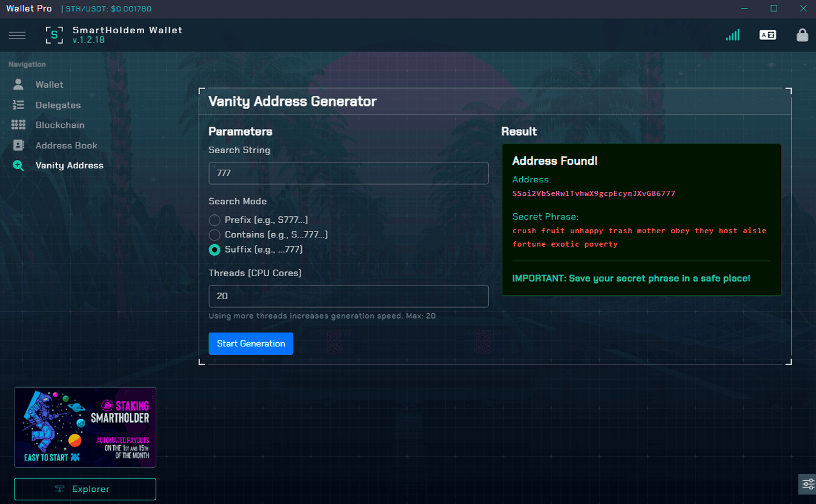Select the Contains search mode
The image size is (816, 504).
(x=214, y=234)
